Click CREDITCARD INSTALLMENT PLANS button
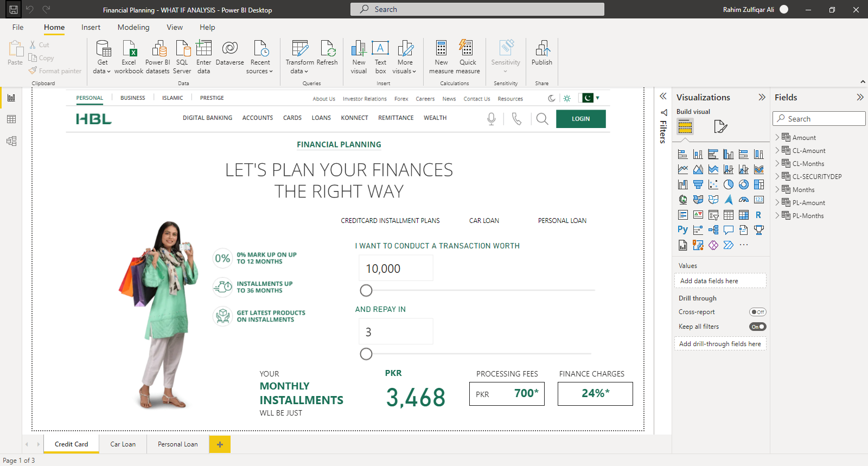The height and width of the screenshot is (466, 868). point(390,221)
